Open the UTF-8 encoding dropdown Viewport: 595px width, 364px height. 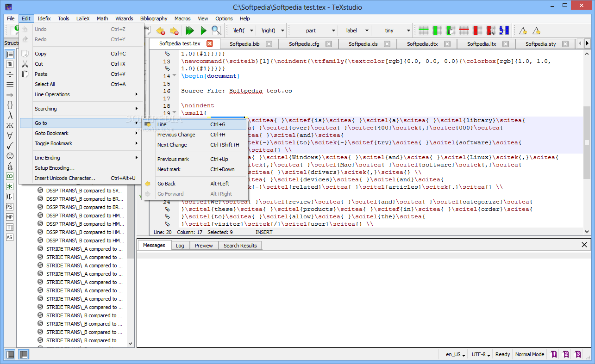point(481,354)
